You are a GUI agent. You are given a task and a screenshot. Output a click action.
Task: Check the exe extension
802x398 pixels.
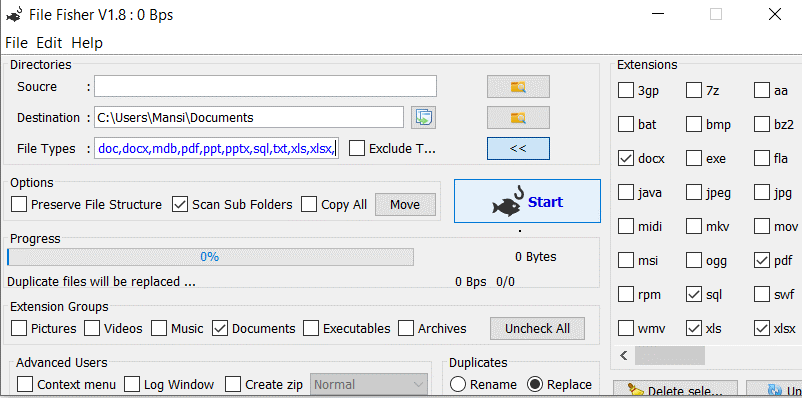pos(694,158)
